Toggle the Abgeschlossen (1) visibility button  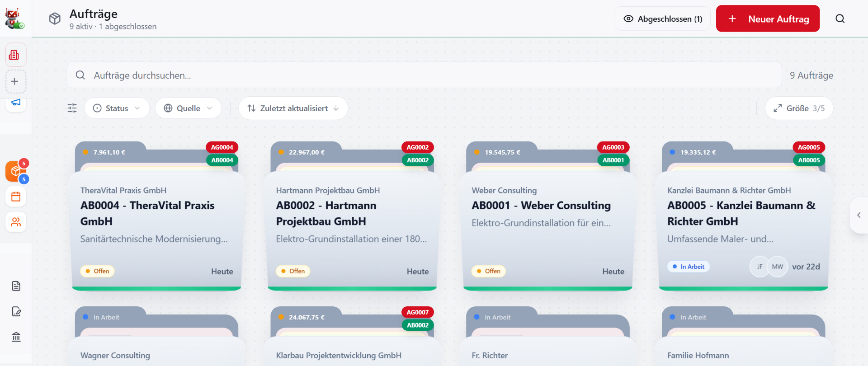pyautogui.click(x=663, y=19)
